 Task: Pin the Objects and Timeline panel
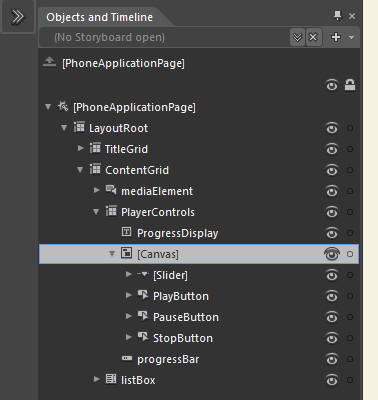[x=337, y=16]
